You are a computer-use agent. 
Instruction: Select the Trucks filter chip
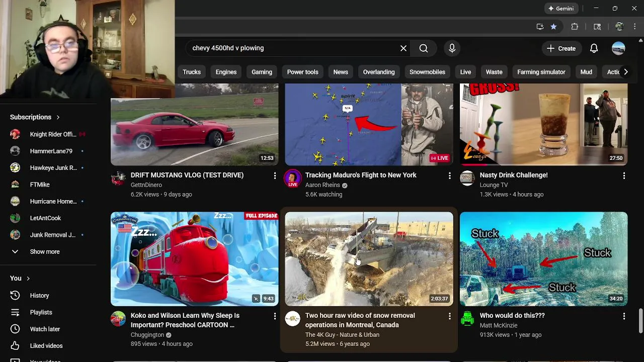click(x=192, y=72)
